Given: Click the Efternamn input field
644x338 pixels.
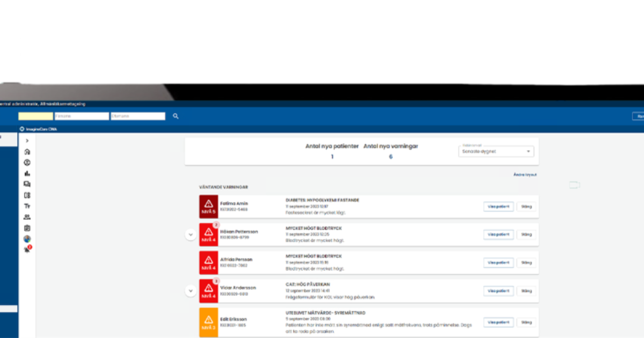Looking at the screenshot, I should tap(137, 116).
